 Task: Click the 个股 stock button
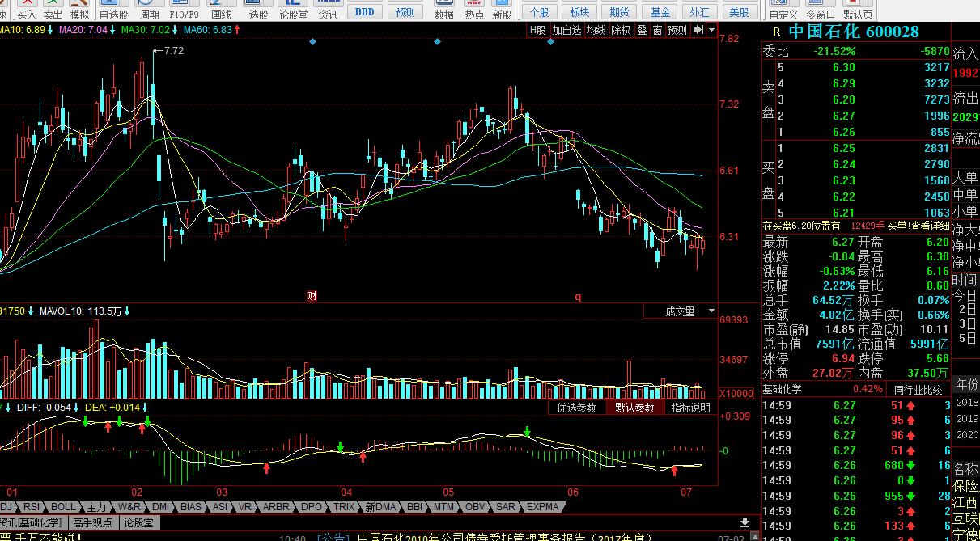[x=539, y=11]
